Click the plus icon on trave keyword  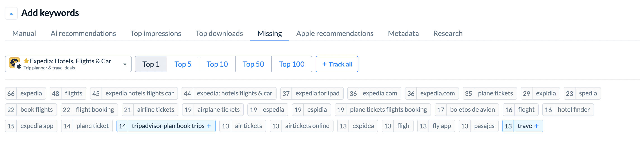[537, 126]
